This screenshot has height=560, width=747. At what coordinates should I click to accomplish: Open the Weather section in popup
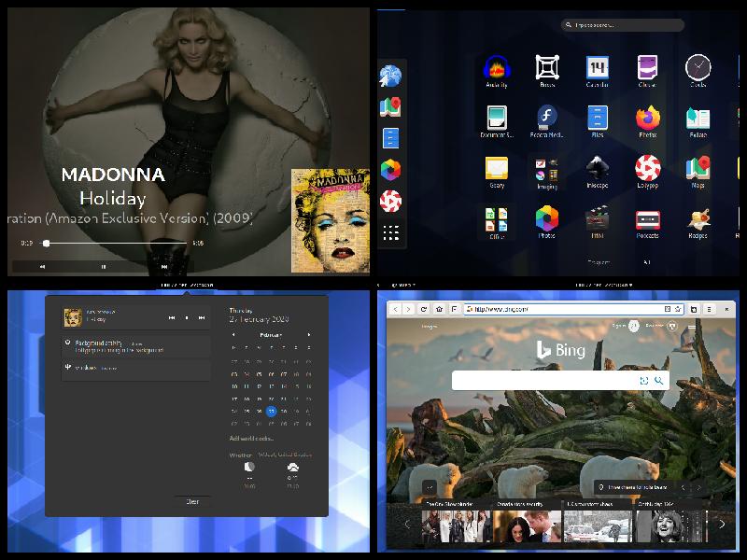[x=271, y=469]
